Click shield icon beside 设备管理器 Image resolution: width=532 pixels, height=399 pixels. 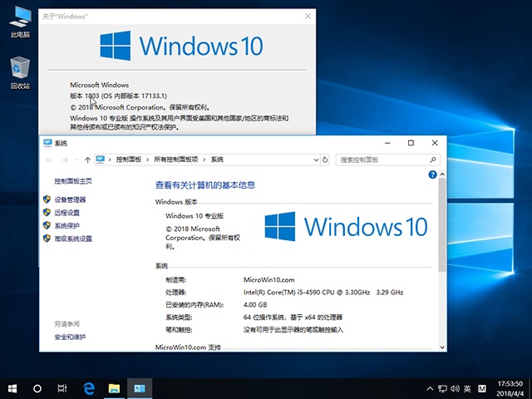pyautogui.click(x=47, y=199)
